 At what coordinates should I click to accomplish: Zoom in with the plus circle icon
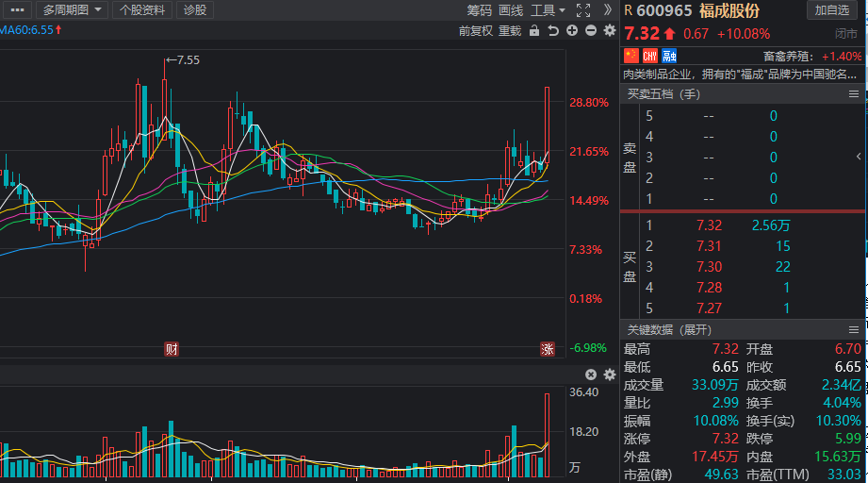coord(572,30)
